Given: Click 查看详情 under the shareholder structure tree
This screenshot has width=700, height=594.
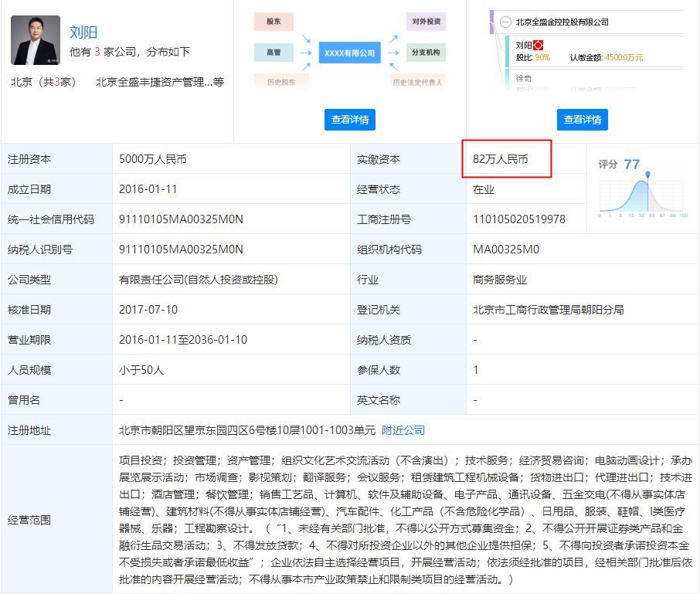Looking at the screenshot, I should pos(582,120).
